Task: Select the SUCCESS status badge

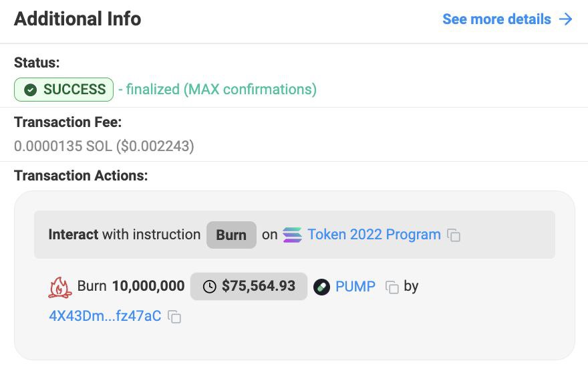Action: tap(63, 90)
